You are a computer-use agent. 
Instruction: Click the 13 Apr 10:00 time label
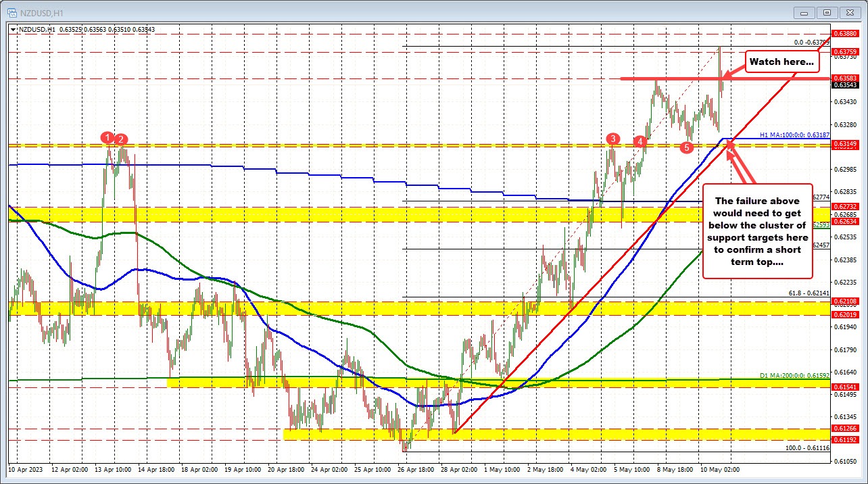click(x=115, y=468)
